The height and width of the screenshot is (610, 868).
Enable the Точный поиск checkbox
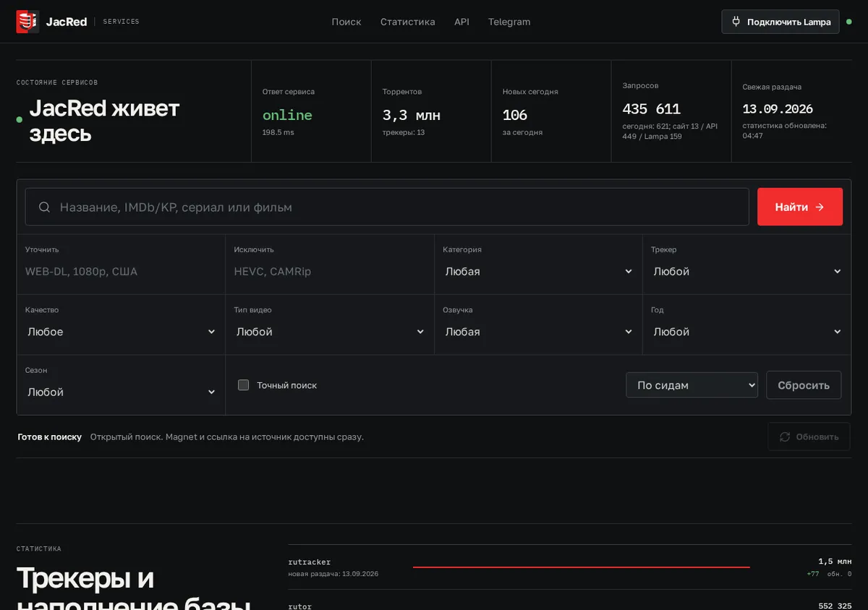point(244,385)
